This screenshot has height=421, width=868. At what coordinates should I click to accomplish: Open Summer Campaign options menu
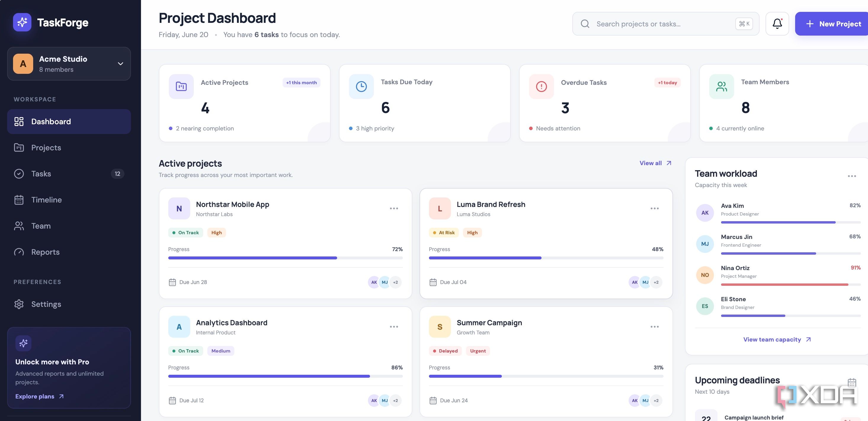point(655,326)
